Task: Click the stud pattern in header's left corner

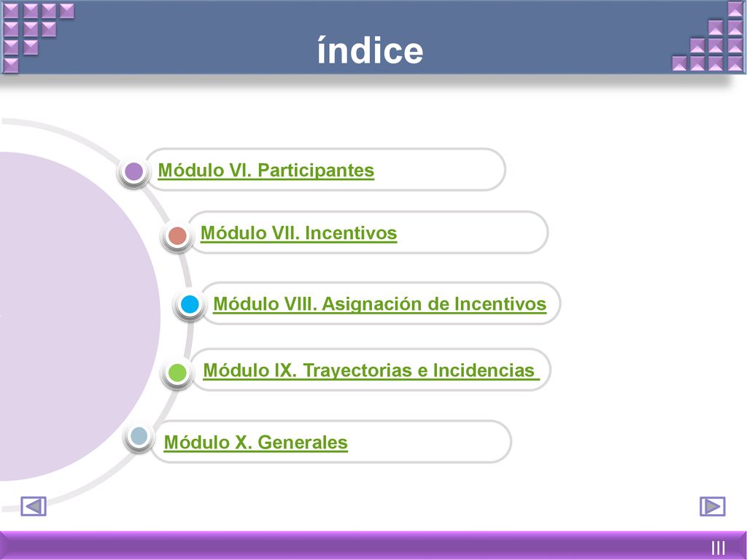Action: pos(38,37)
